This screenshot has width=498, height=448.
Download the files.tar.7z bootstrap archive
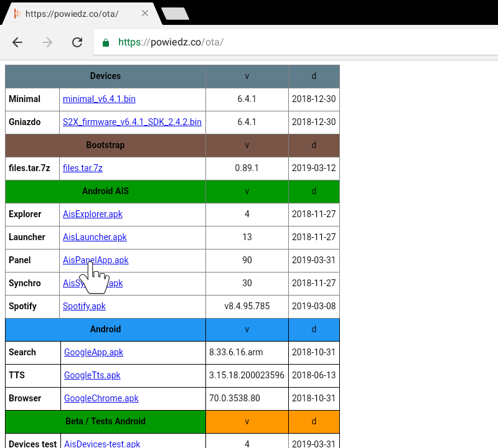(82, 168)
